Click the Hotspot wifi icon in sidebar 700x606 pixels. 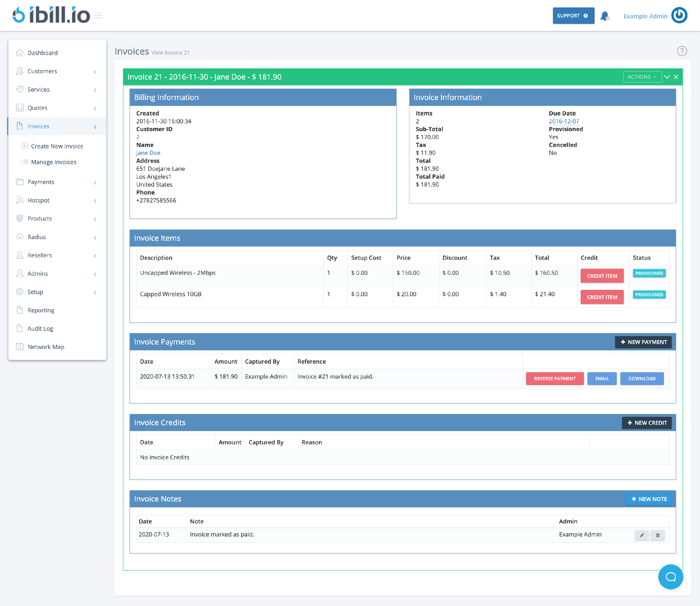pyautogui.click(x=20, y=200)
